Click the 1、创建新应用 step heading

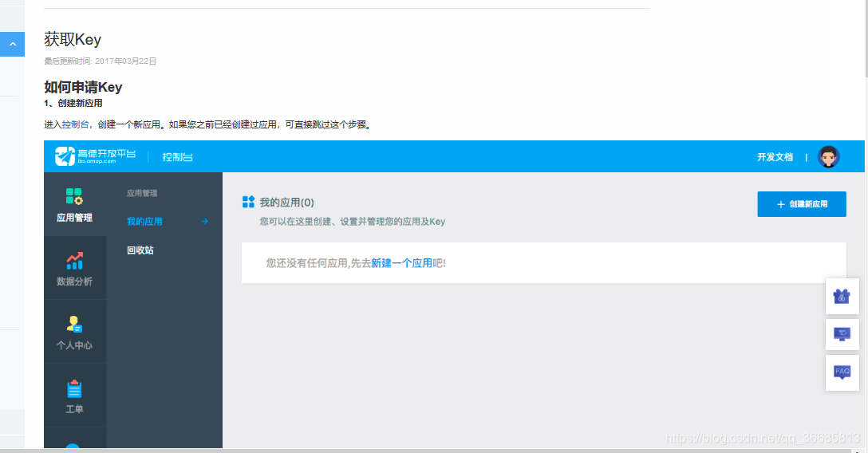click(x=73, y=104)
